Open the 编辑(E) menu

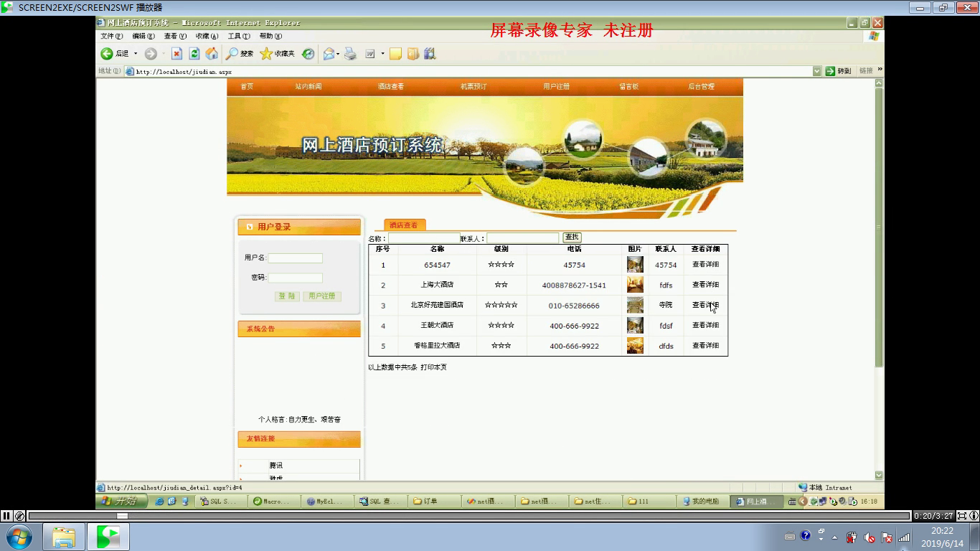(143, 36)
